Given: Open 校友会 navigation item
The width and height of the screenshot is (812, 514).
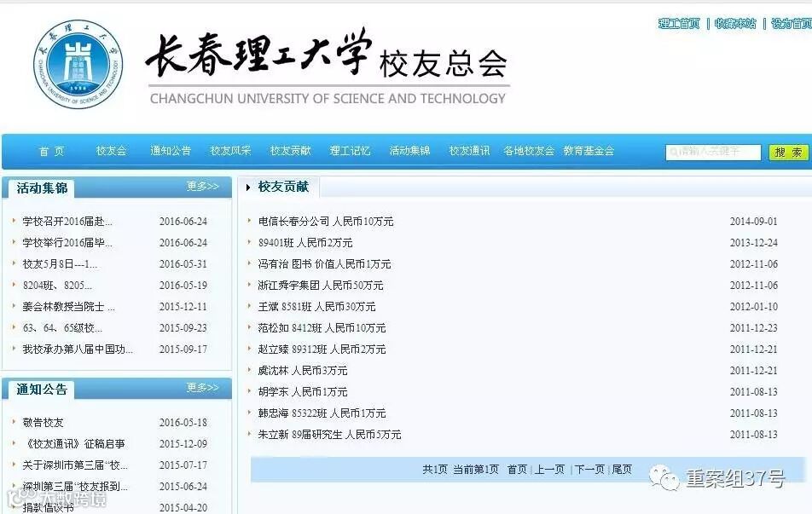Looking at the screenshot, I should [112, 151].
